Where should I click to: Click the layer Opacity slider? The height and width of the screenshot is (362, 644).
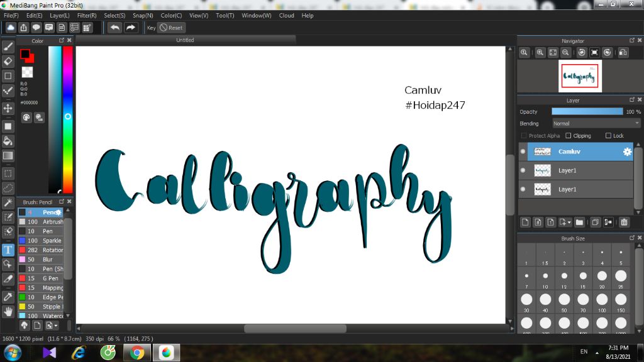587,112
